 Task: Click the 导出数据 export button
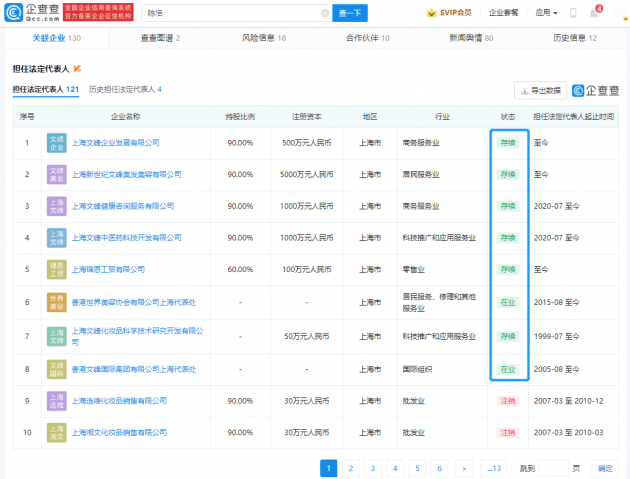pyautogui.click(x=540, y=90)
